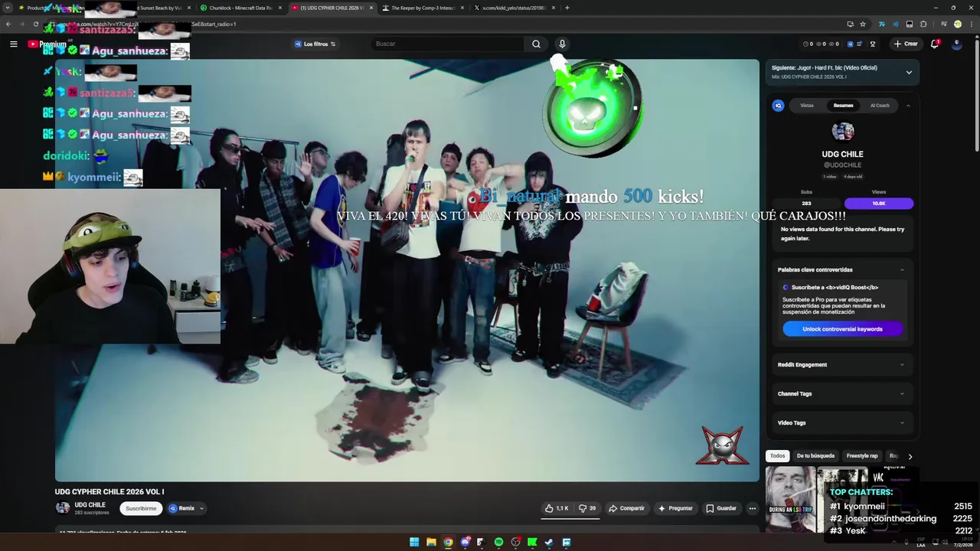Screen dimensions: 980x551
Task: Click the Crear button
Action: (905, 44)
